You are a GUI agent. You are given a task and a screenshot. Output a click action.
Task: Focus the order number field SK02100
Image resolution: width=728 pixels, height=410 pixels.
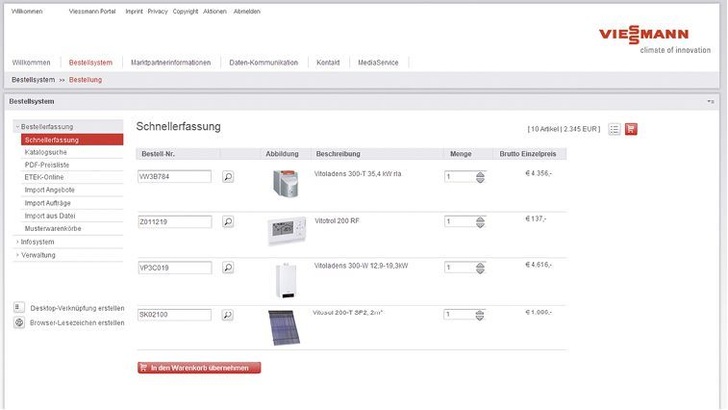[175, 314]
